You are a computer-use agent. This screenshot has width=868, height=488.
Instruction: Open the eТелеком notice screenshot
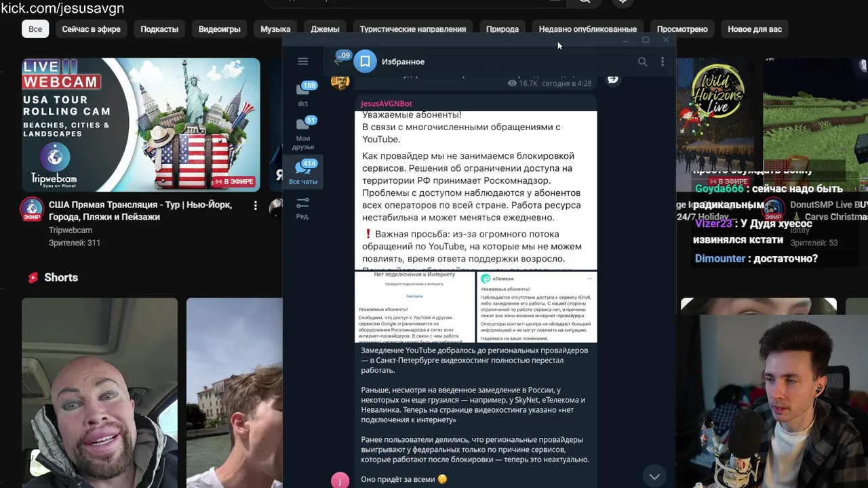tap(537, 307)
